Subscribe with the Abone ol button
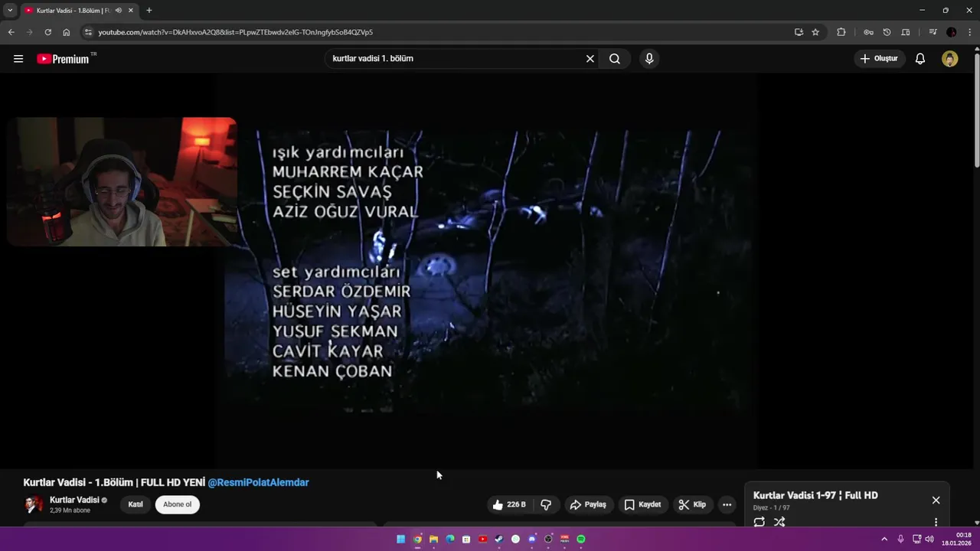The image size is (980, 551). pyautogui.click(x=178, y=504)
